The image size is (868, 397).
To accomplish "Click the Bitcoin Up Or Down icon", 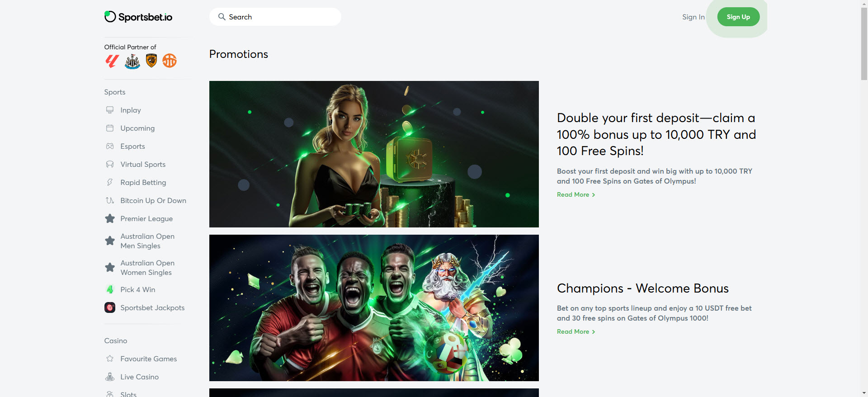I will (x=110, y=200).
